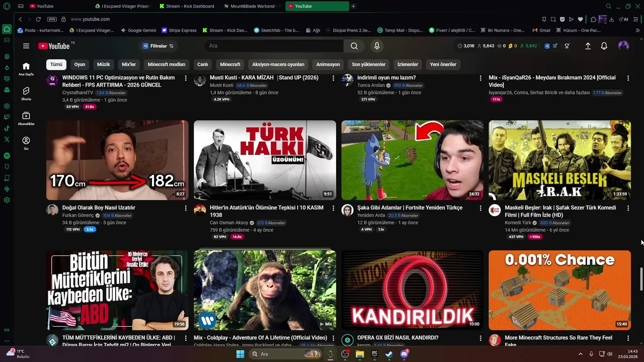Open Shorts in the sidebar
The height and width of the screenshot is (362, 644).
[x=26, y=94]
